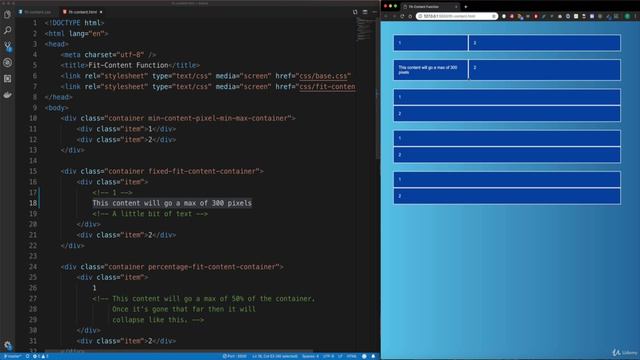Click the meta charset line 4
This screenshot has height=360, width=640.
tap(108, 55)
